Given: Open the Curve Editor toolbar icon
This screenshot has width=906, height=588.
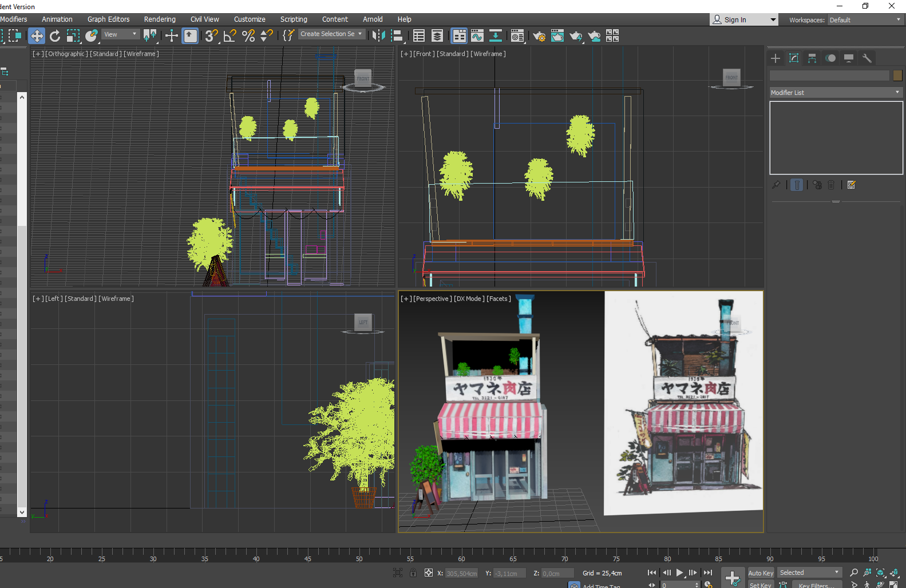Looking at the screenshot, I should coord(477,36).
